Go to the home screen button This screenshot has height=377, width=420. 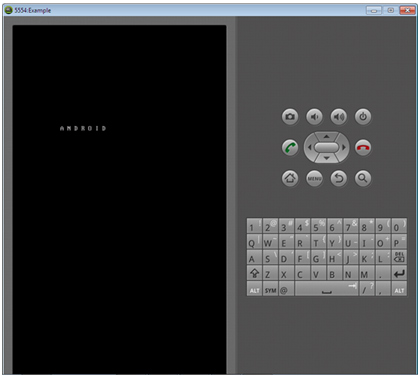(x=290, y=178)
